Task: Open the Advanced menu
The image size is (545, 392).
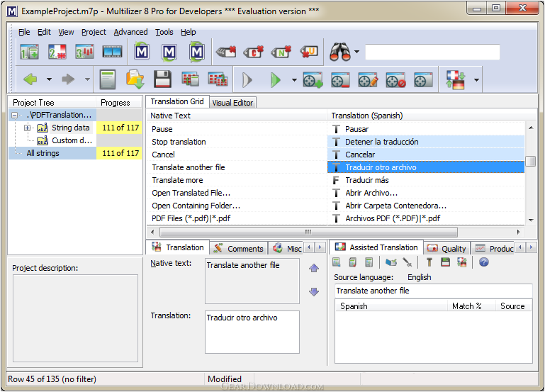Action: click(130, 32)
